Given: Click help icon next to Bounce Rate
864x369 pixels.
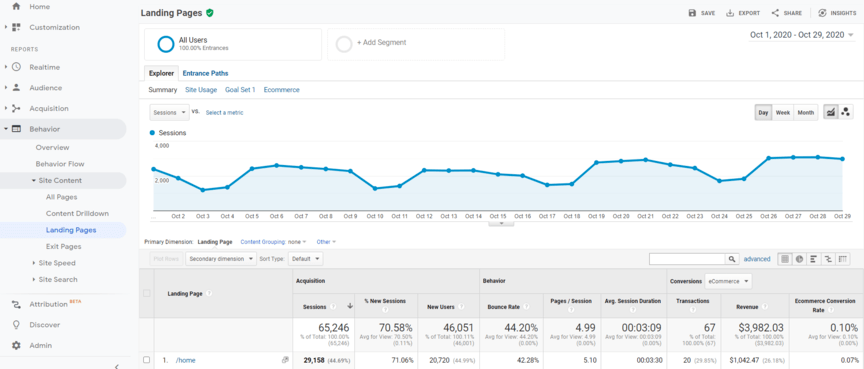Looking at the screenshot, I should pyautogui.click(x=526, y=307).
